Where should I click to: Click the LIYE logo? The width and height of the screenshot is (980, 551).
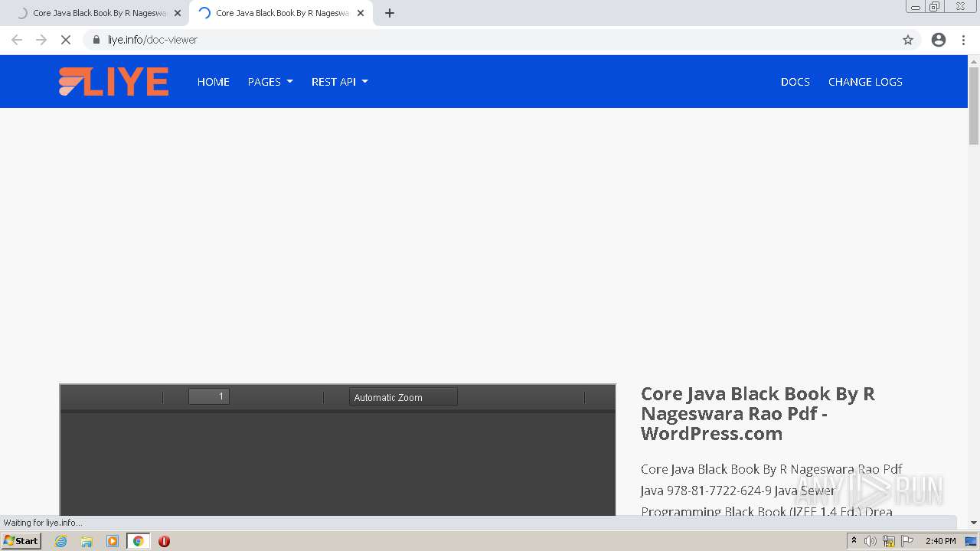(114, 82)
